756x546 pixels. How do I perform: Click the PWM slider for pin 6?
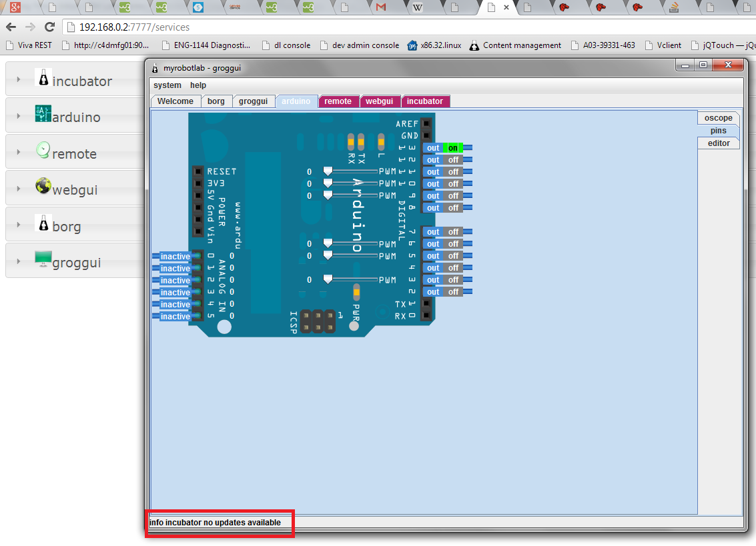coord(350,244)
